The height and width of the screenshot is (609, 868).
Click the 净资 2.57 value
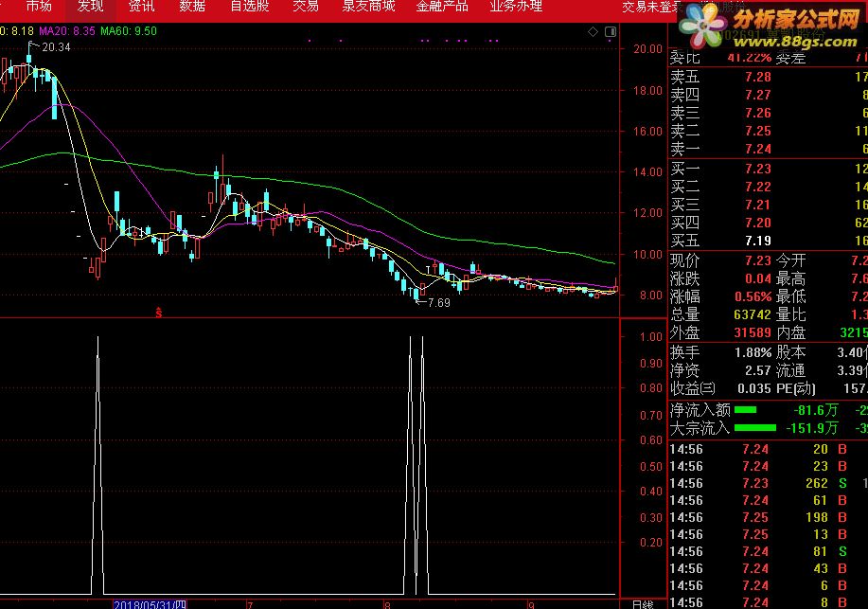[x=758, y=370]
